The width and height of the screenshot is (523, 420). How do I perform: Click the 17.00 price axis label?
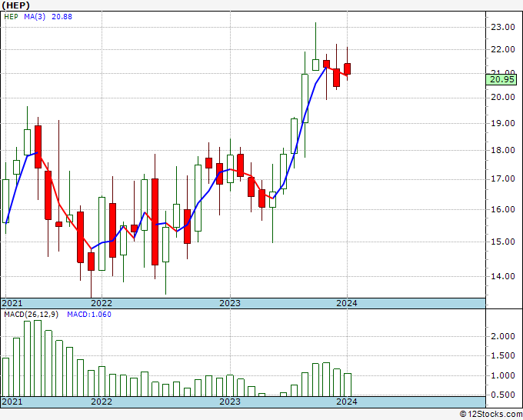point(503,179)
